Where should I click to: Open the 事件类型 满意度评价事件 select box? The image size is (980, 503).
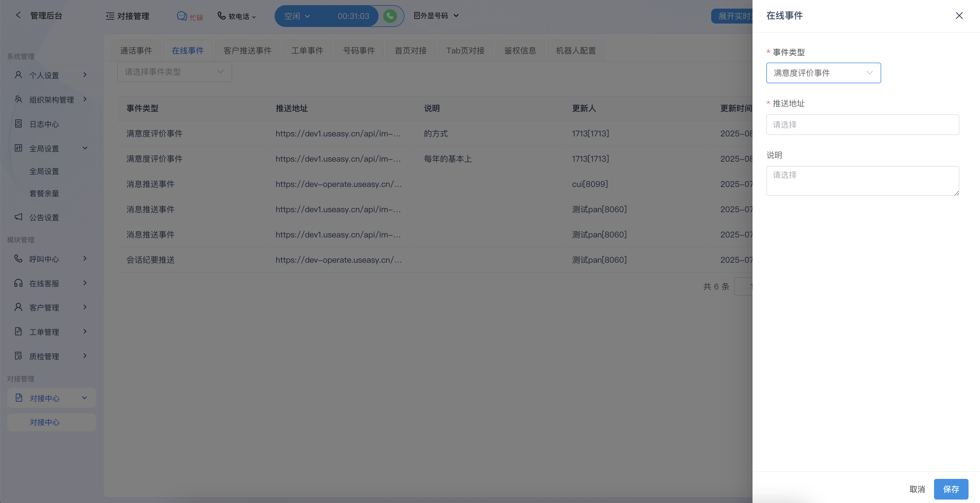(x=823, y=73)
